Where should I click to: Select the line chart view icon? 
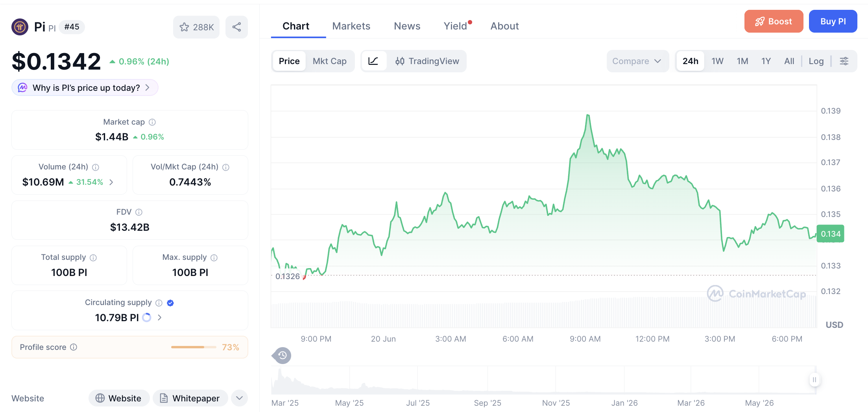(x=373, y=61)
